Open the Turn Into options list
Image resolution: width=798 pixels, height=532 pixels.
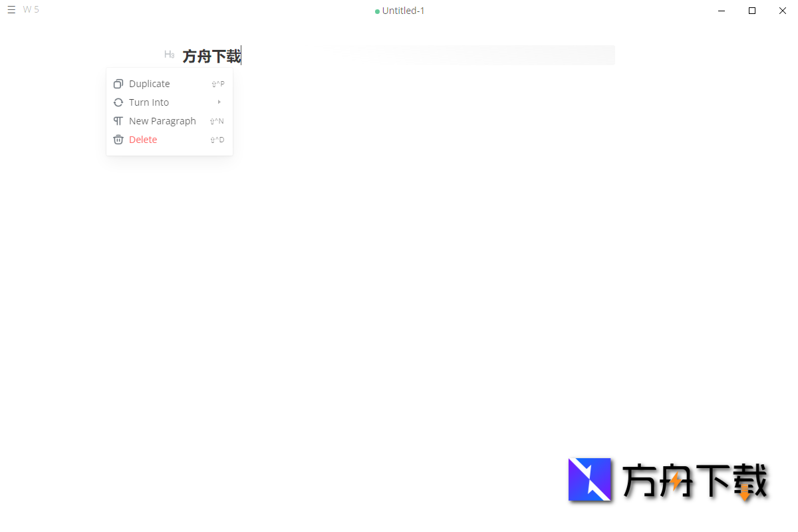tap(150, 102)
